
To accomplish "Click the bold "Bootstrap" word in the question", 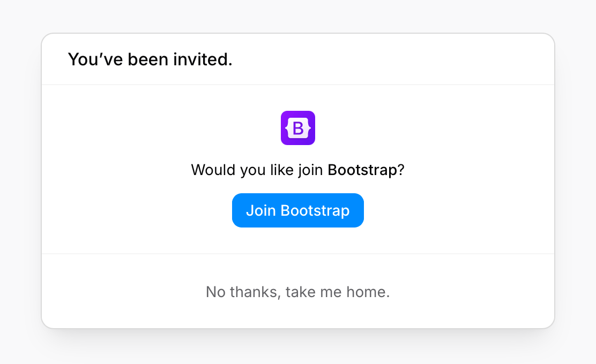I will (362, 170).
